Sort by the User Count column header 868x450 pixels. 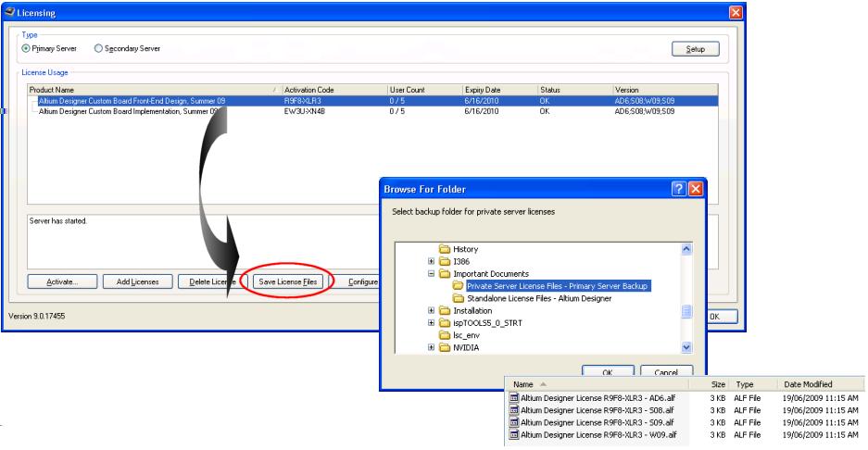coord(424,90)
